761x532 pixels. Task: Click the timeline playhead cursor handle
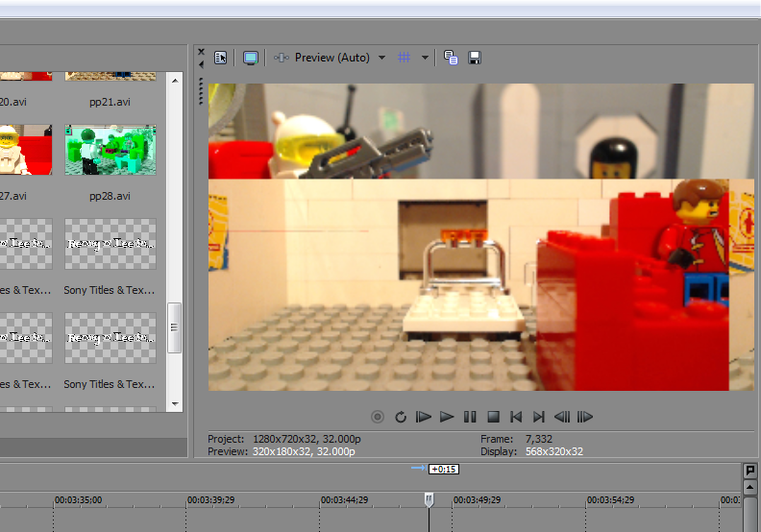[430, 499]
